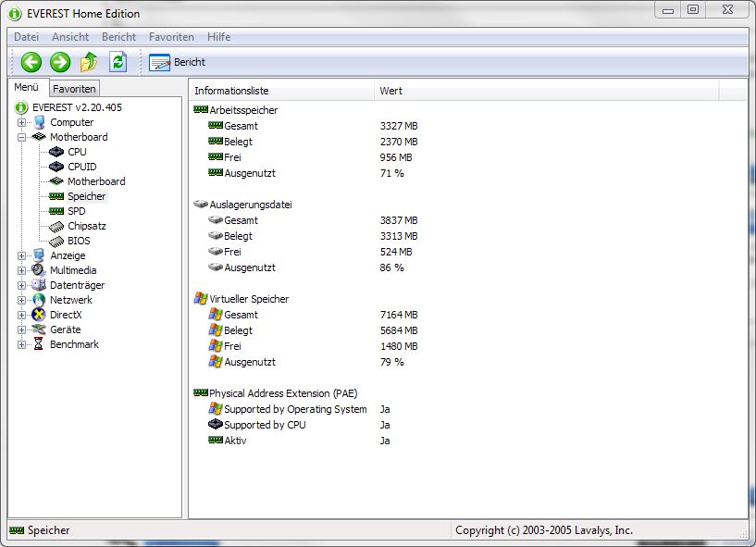
Task: Click the Anzeige display icon in tree
Action: pyautogui.click(x=39, y=255)
